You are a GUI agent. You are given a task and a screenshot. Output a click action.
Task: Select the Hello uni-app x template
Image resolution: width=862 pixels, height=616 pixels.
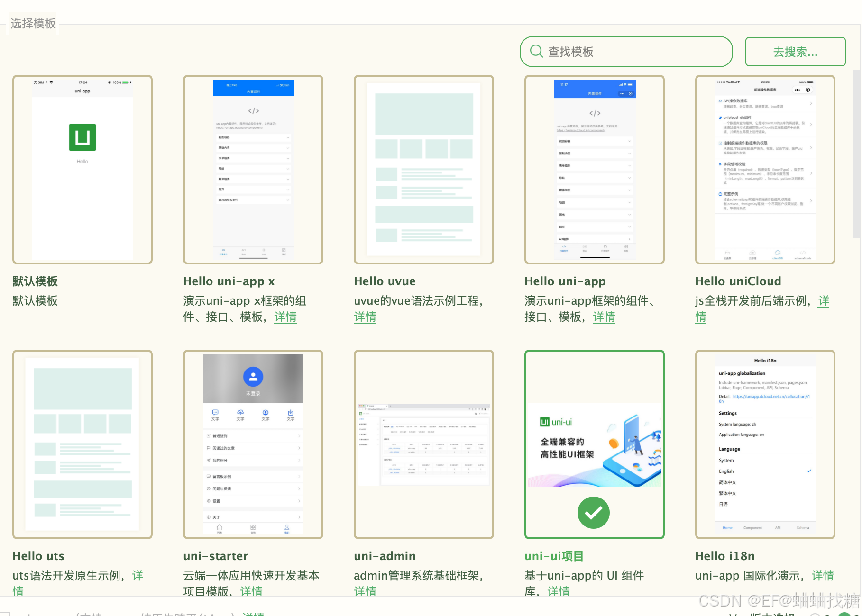click(253, 169)
